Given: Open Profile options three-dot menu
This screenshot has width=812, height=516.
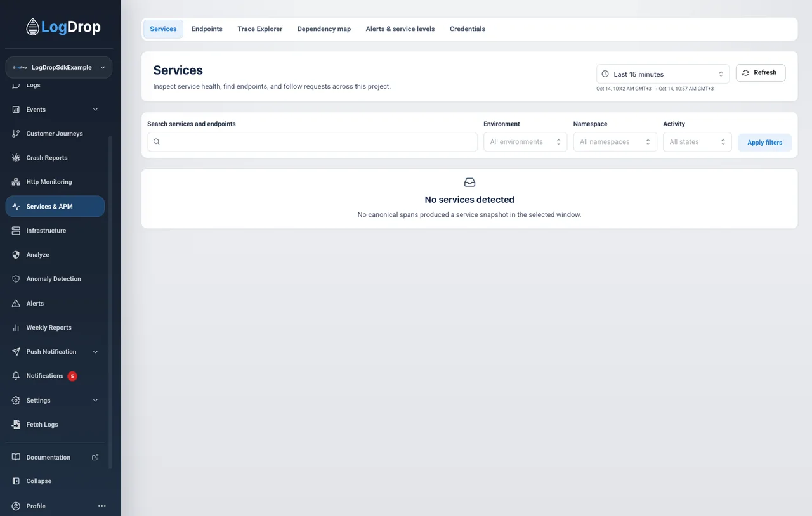Looking at the screenshot, I should coord(101,506).
